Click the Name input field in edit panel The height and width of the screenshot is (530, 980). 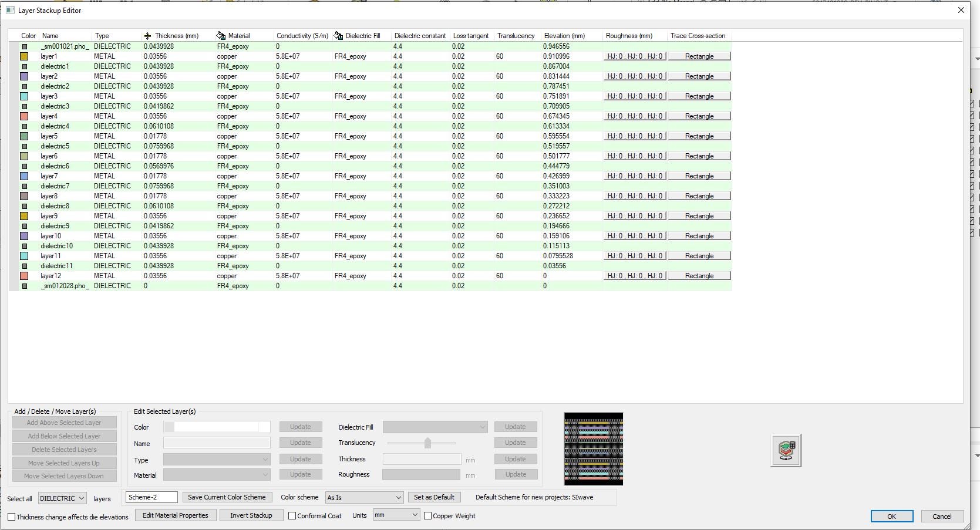tap(217, 443)
